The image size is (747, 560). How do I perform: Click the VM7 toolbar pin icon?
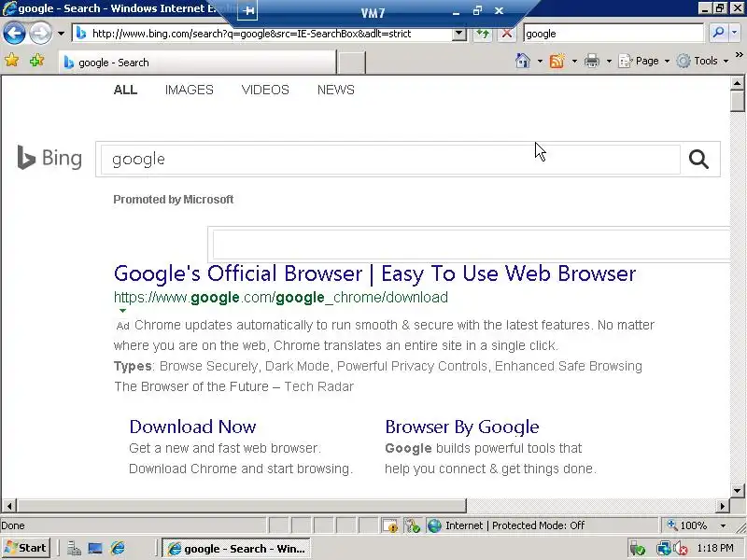click(247, 11)
